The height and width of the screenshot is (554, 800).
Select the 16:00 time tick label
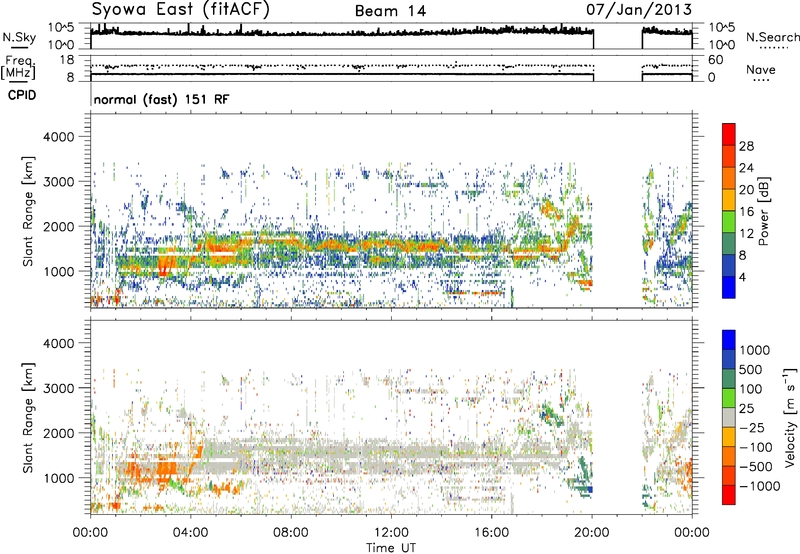click(491, 533)
